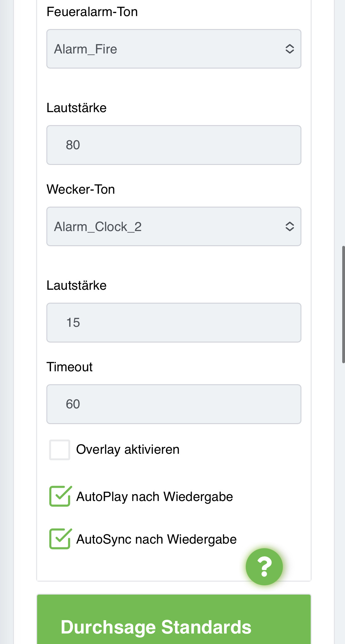Click the "Overlay aktivieren" label text
This screenshot has height=644, width=345.
coord(128,449)
